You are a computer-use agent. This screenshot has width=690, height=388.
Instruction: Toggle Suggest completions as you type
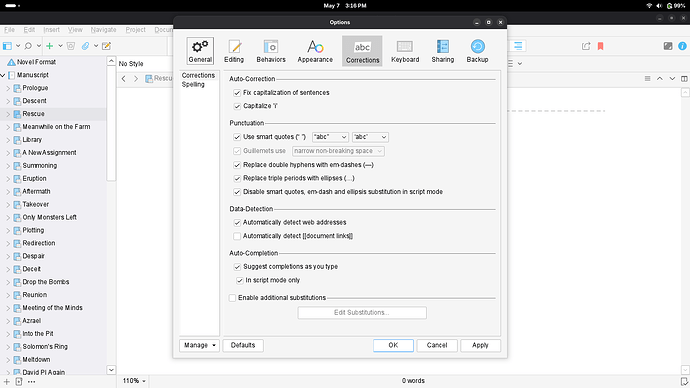237,267
